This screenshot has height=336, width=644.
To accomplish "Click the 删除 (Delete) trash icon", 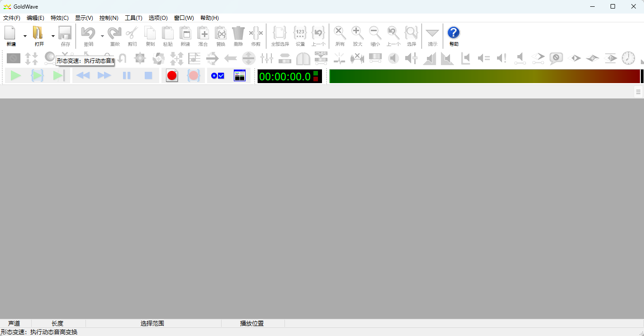I will 238,36.
